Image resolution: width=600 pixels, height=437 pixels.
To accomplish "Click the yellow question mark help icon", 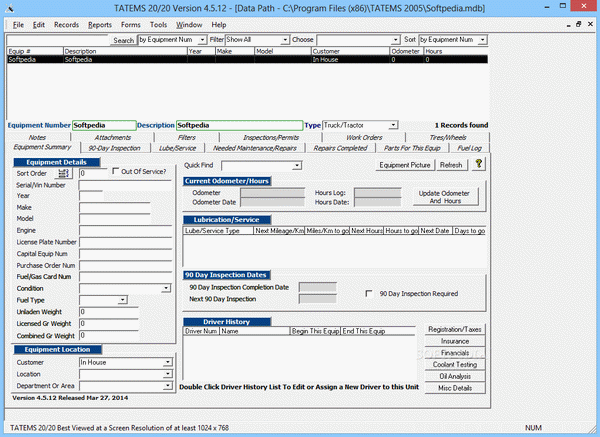I will tap(478, 164).
